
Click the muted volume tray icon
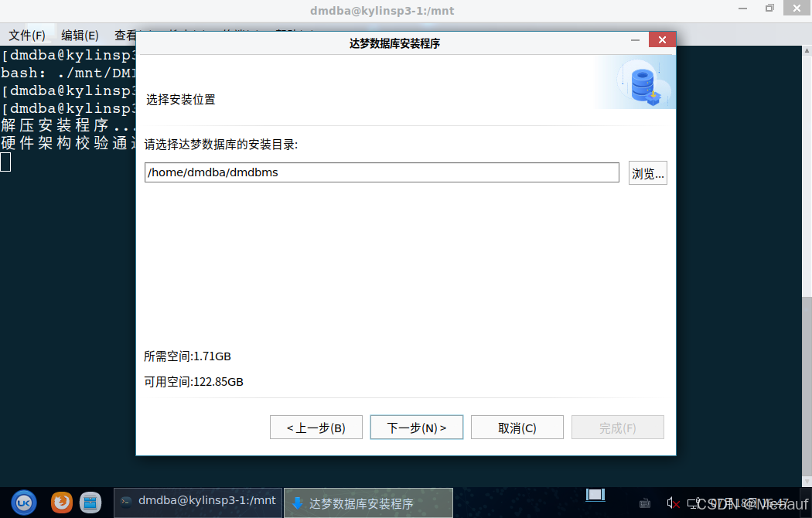tap(674, 503)
